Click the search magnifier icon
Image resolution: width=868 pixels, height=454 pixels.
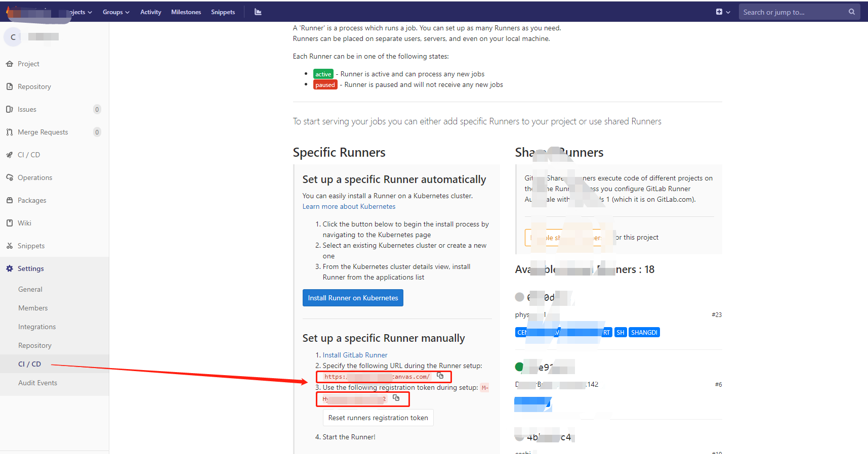point(852,12)
